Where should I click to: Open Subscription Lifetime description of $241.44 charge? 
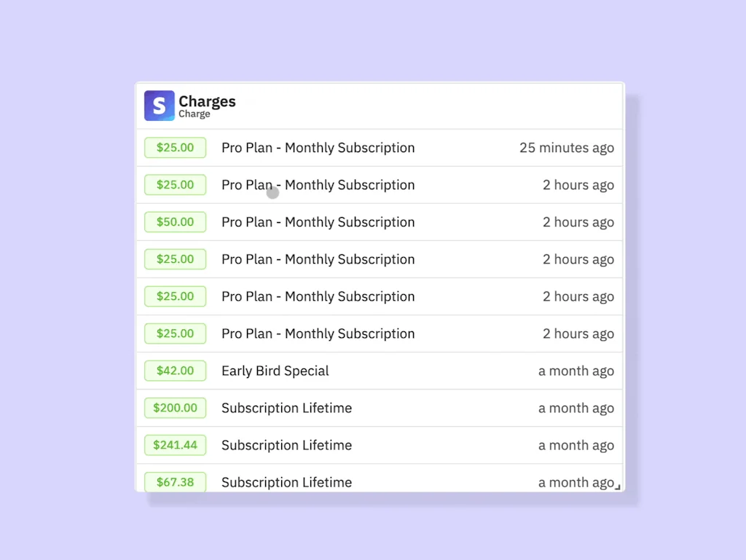[286, 445]
